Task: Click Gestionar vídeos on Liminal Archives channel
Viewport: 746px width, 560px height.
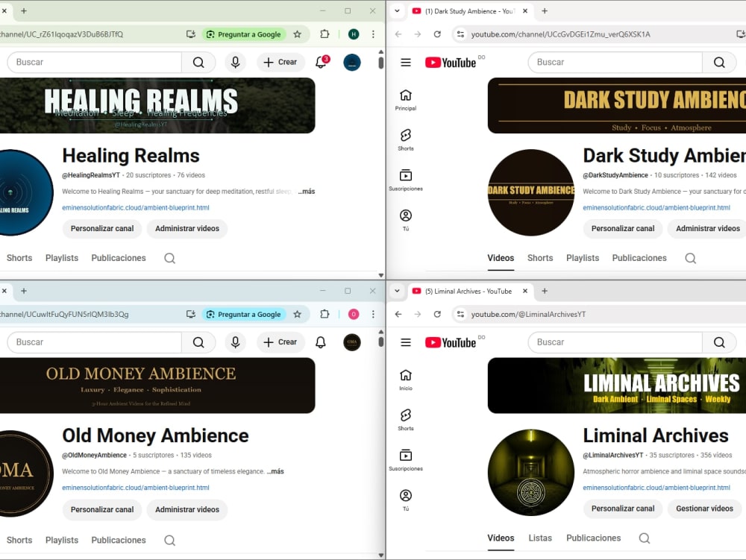Action: click(705, 509)
